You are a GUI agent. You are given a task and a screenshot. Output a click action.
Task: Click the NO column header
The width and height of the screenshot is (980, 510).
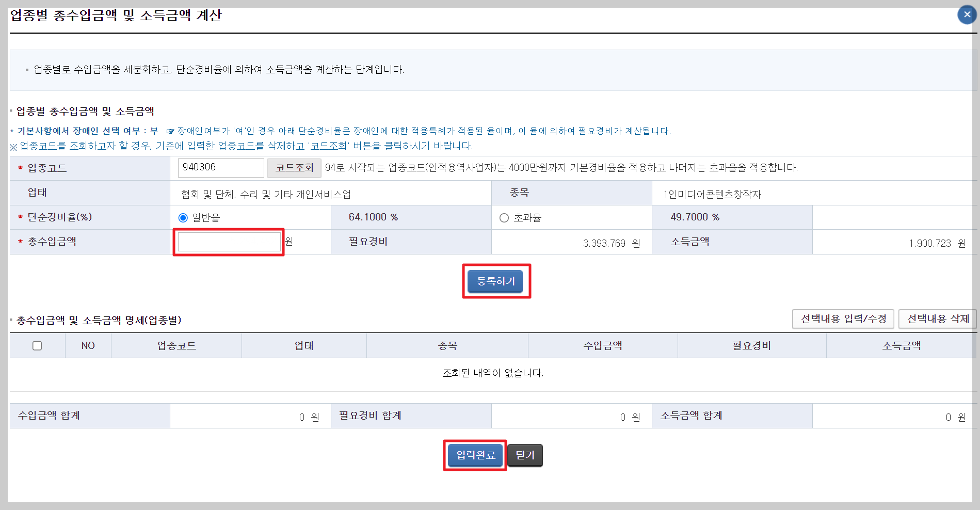click(x=88, y=346)
